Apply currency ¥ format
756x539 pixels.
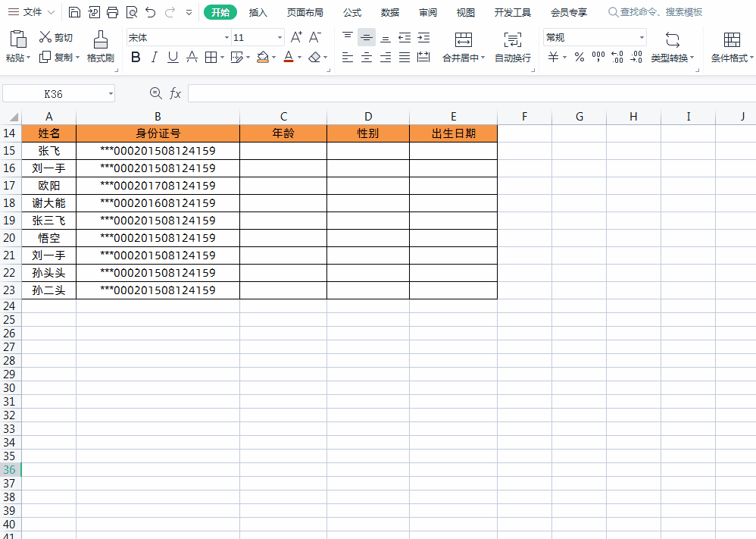tap(553, 58)
